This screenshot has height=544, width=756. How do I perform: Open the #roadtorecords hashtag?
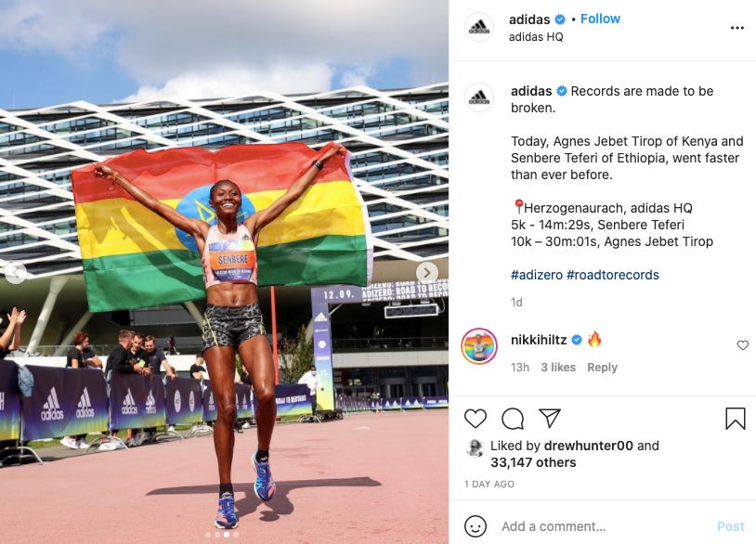pos(613,275)
